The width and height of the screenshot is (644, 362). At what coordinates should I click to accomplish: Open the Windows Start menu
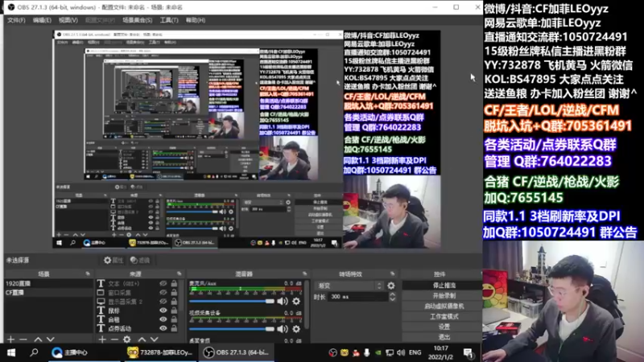pyautogui.click(x=11, y=352)
